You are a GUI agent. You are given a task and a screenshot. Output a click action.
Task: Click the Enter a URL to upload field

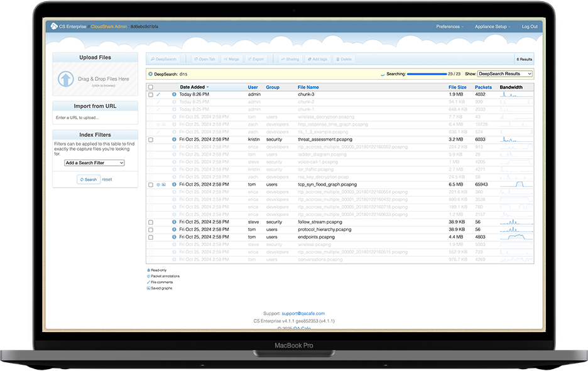95,117
